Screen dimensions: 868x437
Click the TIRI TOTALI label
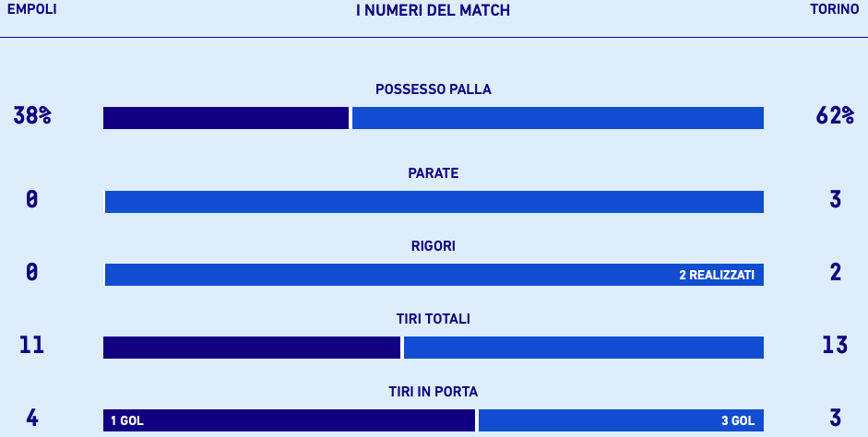click(433, 319)
